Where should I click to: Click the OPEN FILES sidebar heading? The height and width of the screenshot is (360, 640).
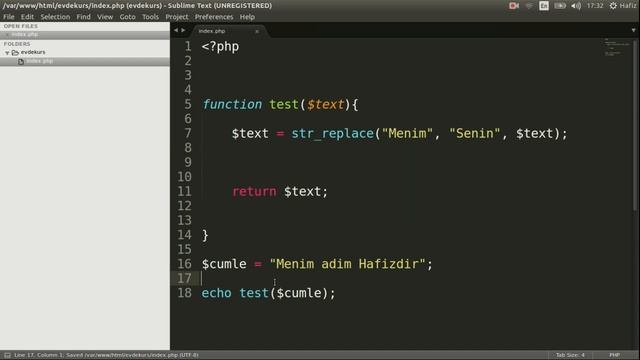[20, 26]
